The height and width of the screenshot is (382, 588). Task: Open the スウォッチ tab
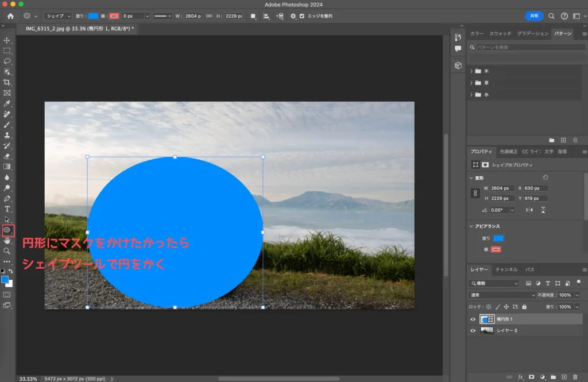point(500,34)
